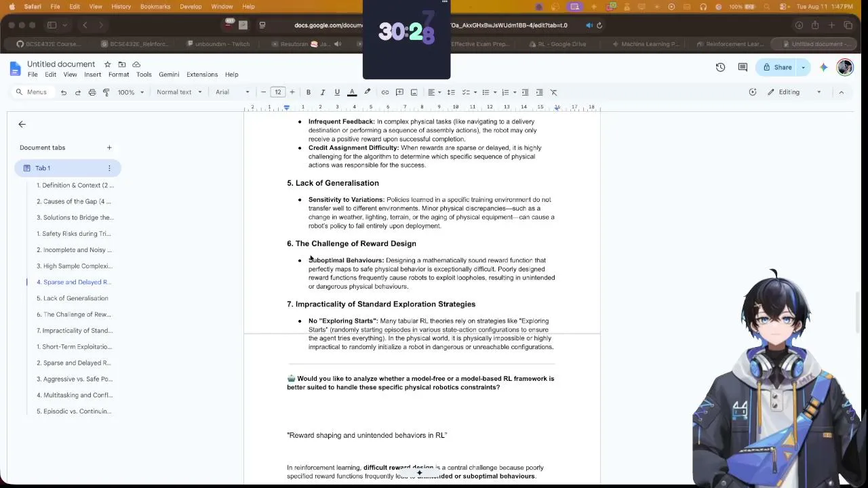Increase font size with plus button
This screenshot has height=488, width=868.
pos(292,92)
